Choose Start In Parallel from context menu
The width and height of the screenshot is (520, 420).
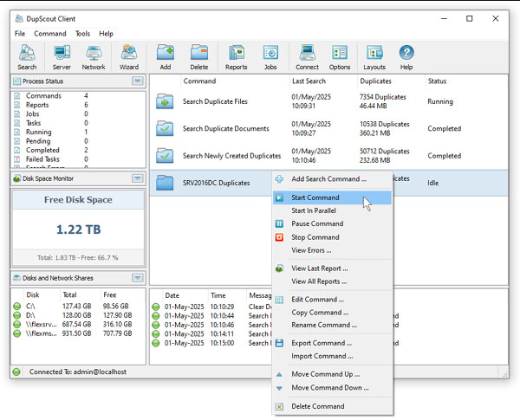point(332,210)
